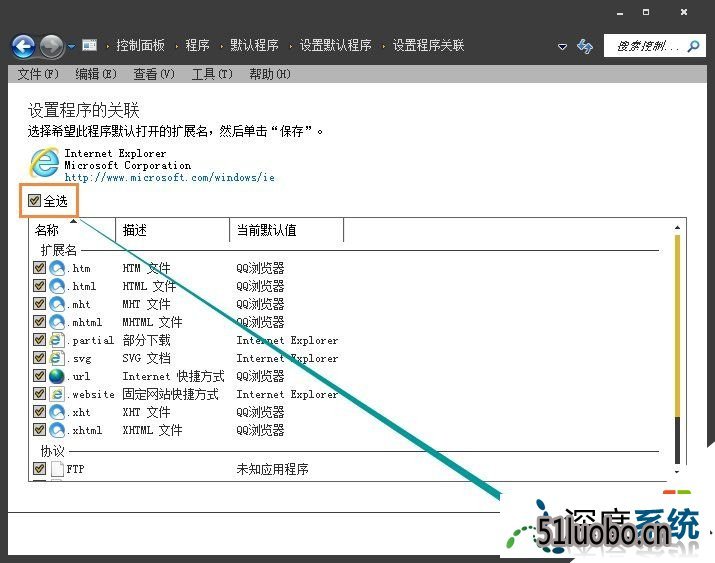This screenshot has width=715, height=563.
Task: Click the refresh icon by address bar
Action: tap(585, 46)
